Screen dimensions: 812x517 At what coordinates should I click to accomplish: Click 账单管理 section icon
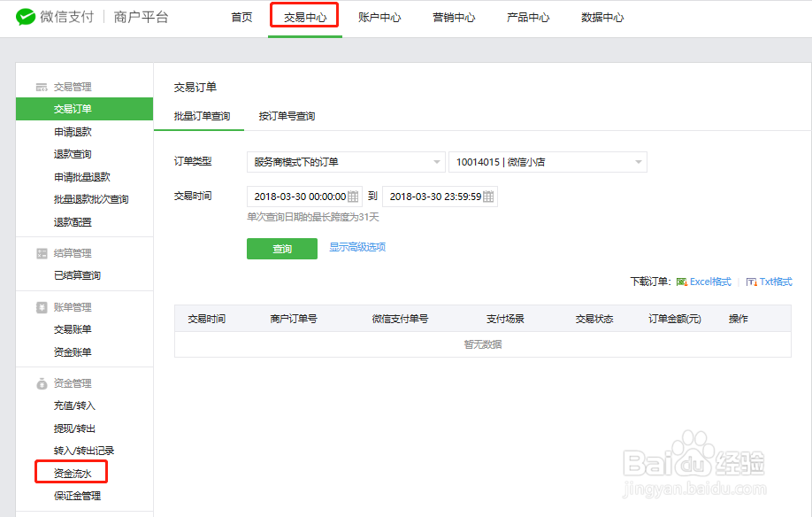click(x=42, y=307)
